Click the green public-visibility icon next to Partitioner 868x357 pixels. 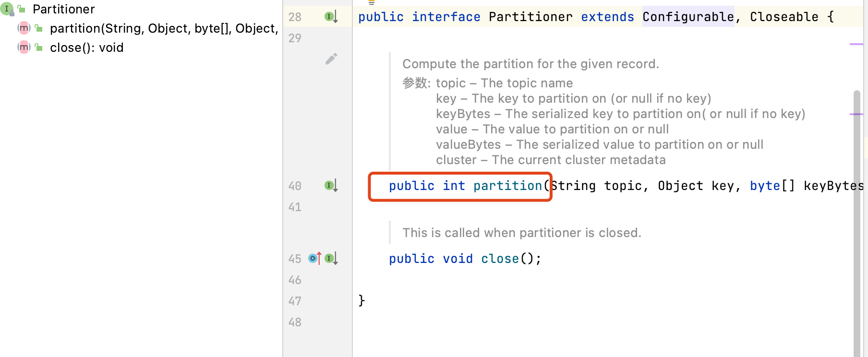(22, 9)
